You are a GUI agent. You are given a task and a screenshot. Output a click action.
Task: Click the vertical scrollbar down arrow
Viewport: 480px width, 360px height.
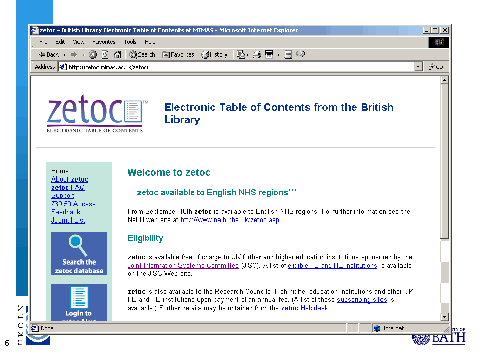tap(444, 317)
